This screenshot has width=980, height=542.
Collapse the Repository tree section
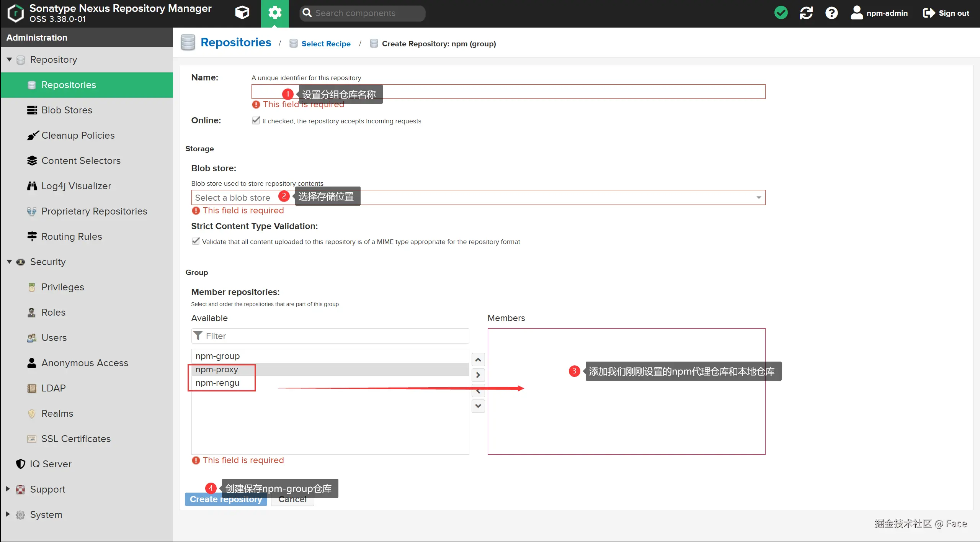click(9, 60)
